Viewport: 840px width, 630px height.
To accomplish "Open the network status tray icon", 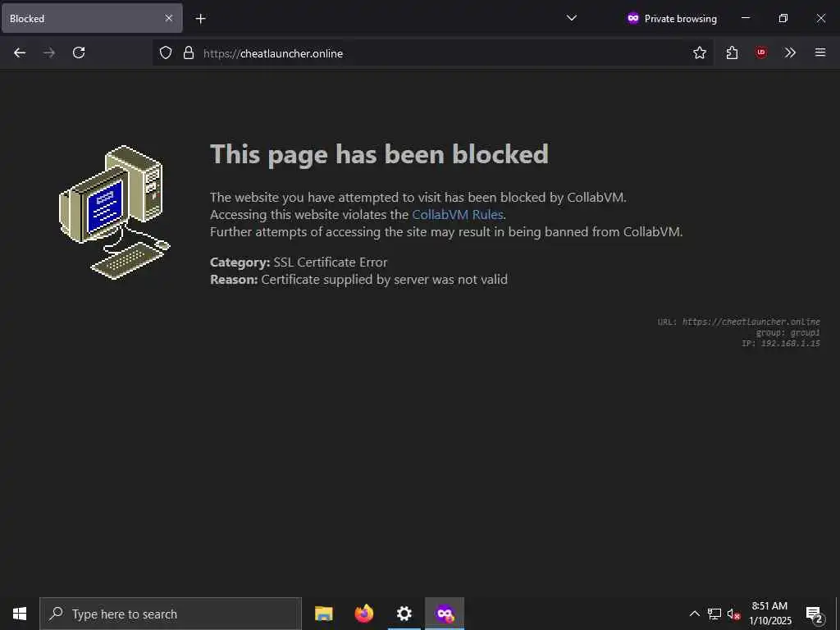I will coord(714,614).
